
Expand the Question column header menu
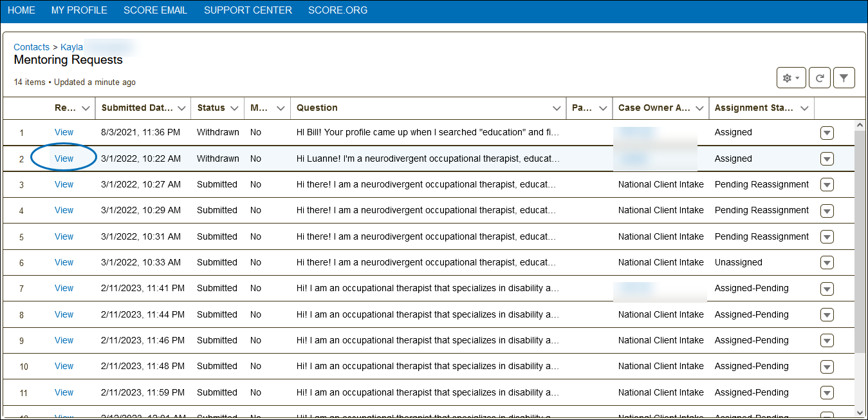click(x=557, y=108)
